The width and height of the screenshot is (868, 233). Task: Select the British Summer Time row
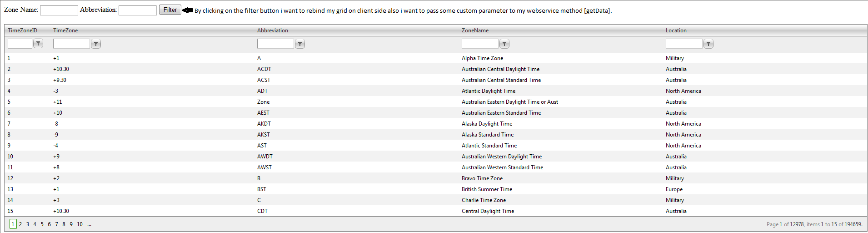coord(487,189)
